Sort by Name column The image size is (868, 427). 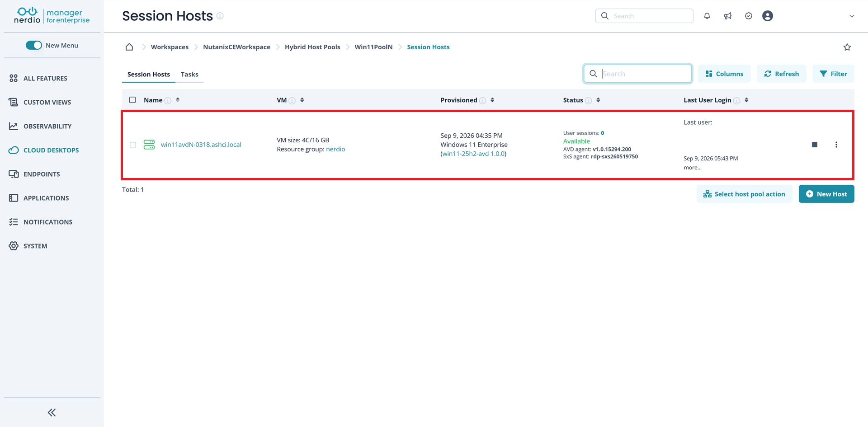(178, 100)
